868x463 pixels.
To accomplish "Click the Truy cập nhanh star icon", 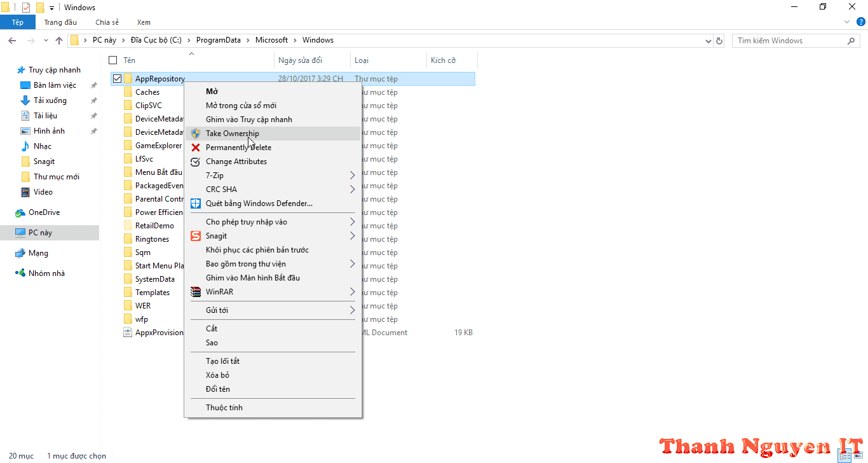I will 21,70.
